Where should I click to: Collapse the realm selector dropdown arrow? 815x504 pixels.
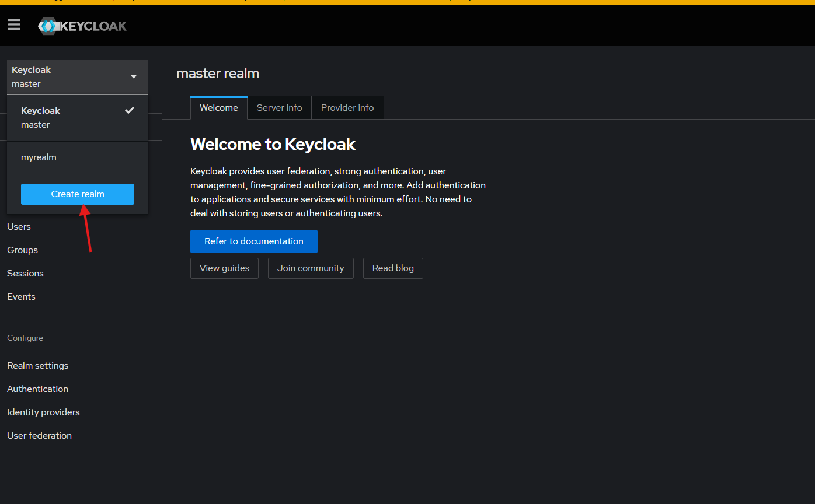click(134, 76)
